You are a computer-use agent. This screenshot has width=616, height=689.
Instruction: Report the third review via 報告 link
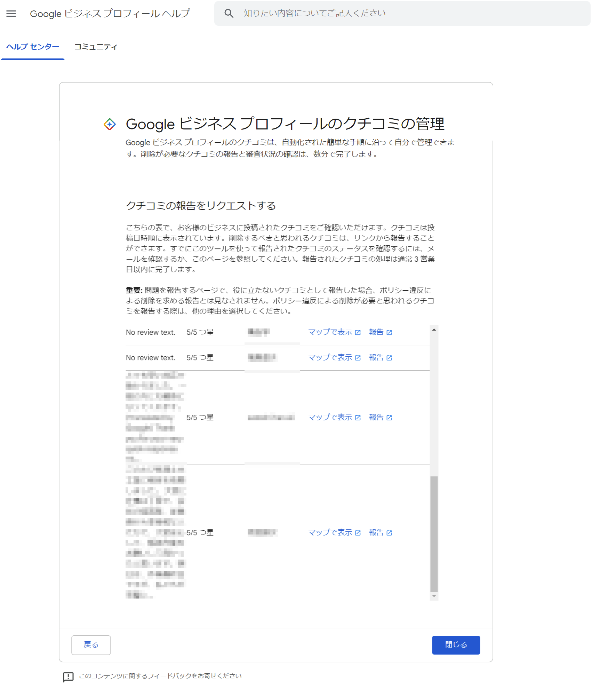[376, 417]
